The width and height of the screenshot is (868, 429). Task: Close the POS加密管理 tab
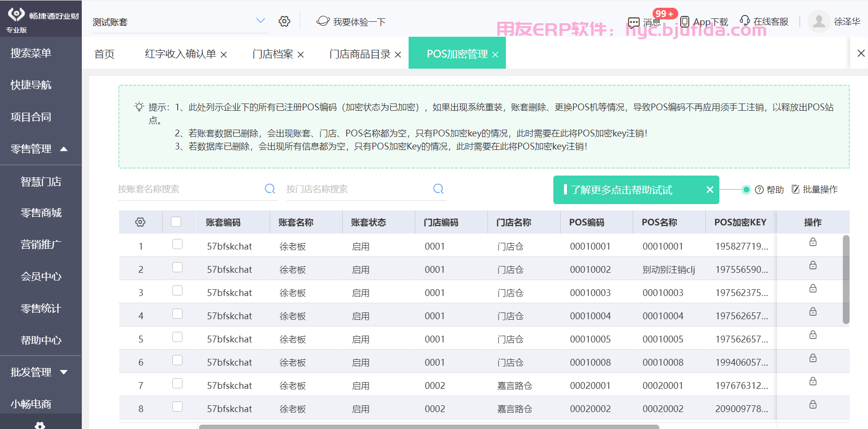coord(495,55)
